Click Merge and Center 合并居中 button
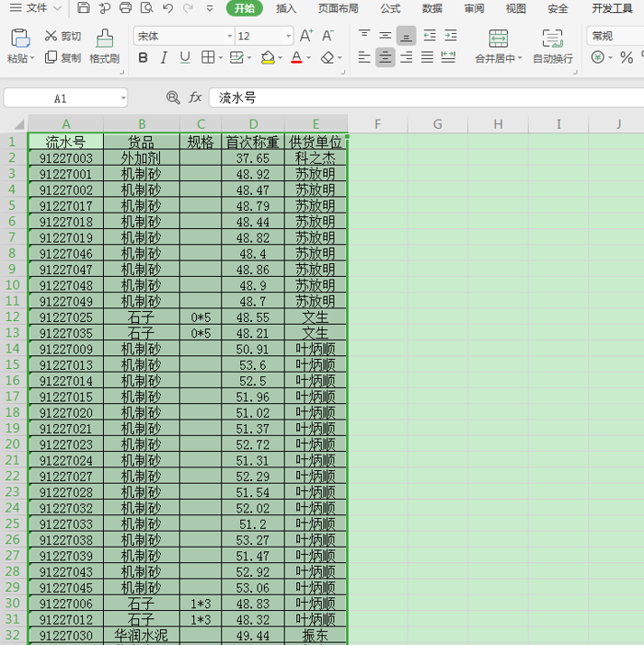Viewport: 644px width, 645px height. pos(499,47)
